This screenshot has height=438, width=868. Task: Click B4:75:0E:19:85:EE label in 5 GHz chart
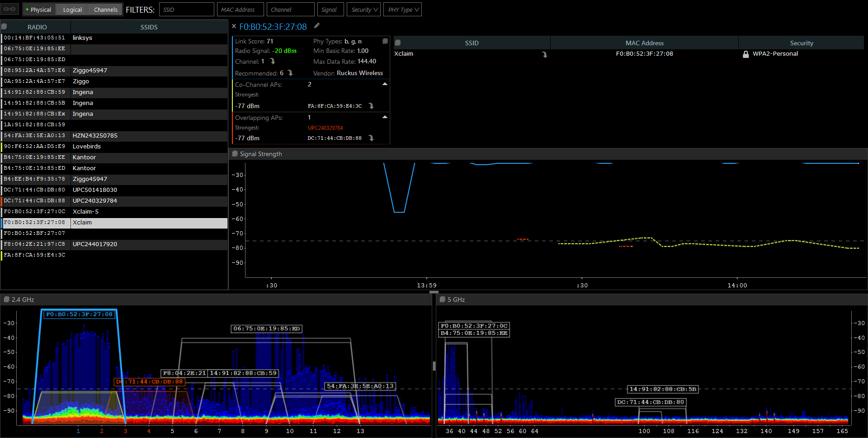(474, 333)
